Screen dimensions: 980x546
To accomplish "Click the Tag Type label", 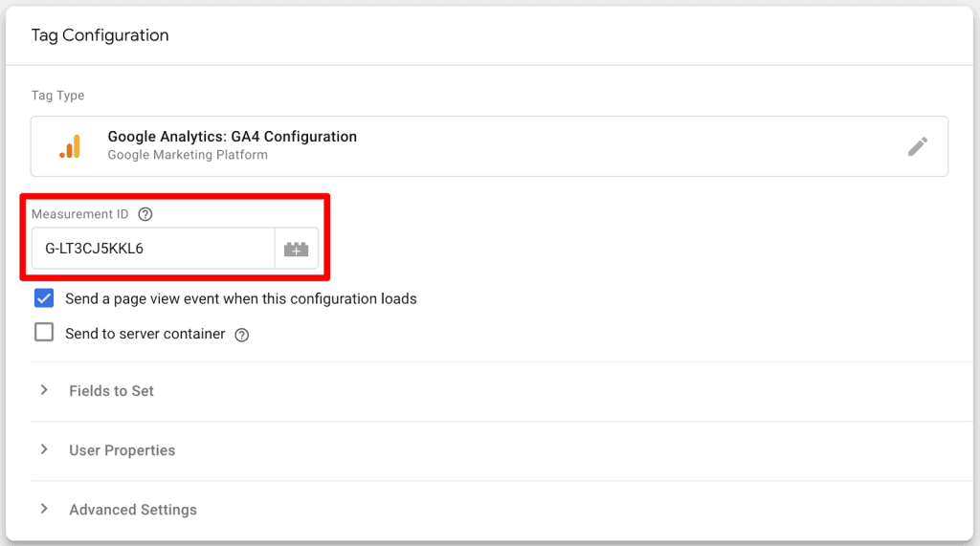I will point(57,95).
